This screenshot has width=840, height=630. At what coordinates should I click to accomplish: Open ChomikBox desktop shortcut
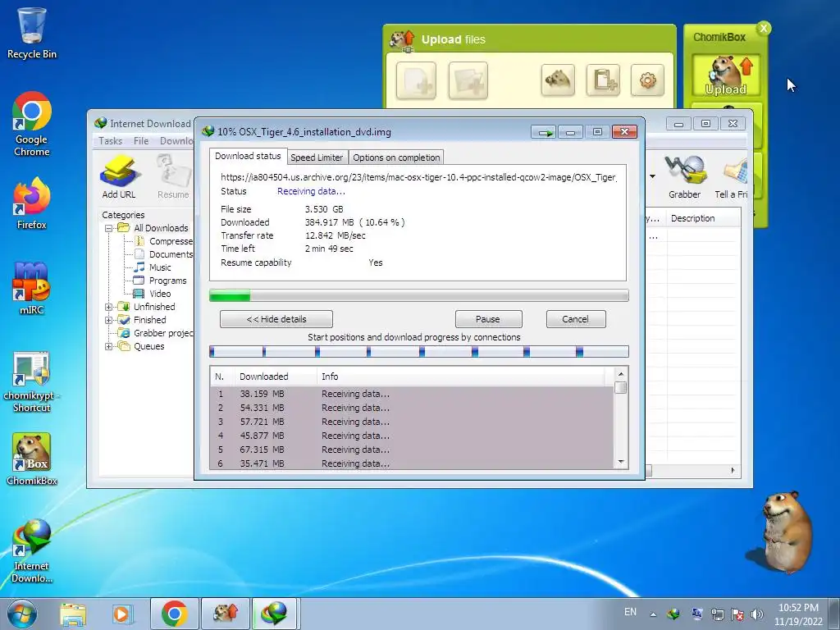[32, 459]
